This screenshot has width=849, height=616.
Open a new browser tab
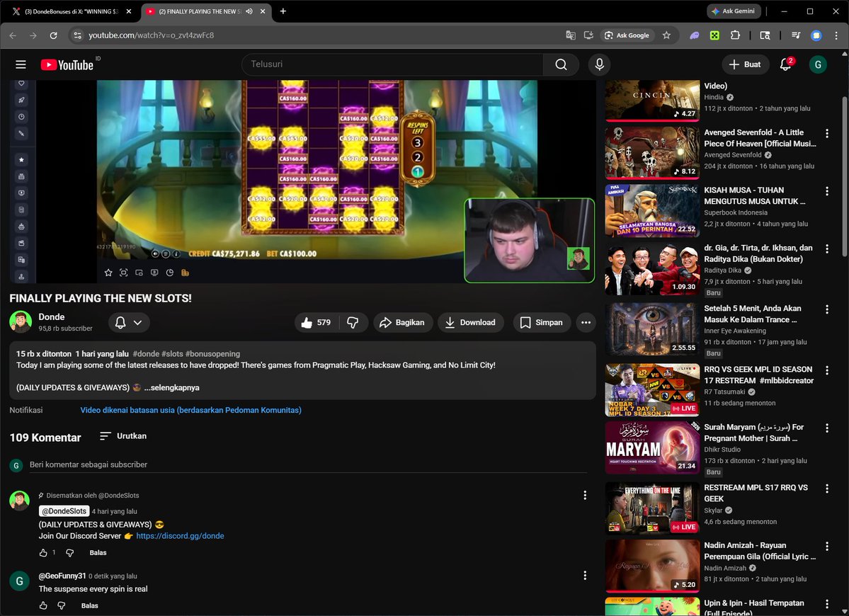[x=283, y=11]
